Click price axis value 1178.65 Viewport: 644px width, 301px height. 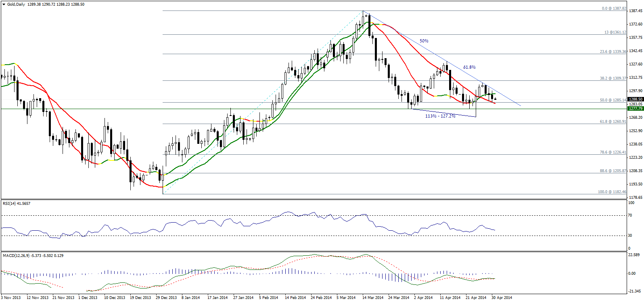click(636, 198)
